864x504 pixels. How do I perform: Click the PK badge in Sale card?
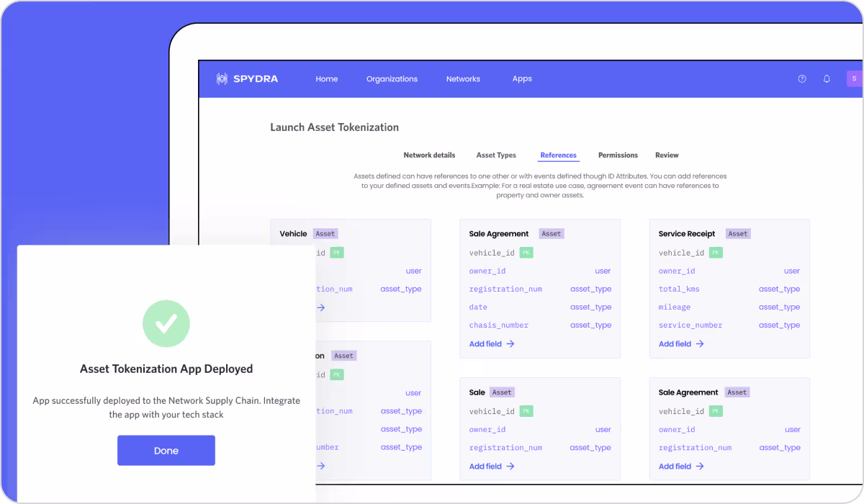point(526,411)
